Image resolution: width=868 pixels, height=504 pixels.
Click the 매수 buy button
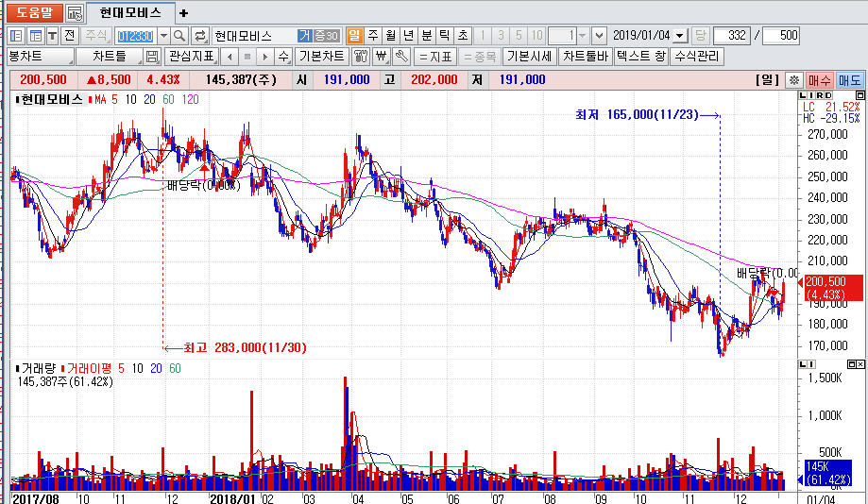point(819,80)
